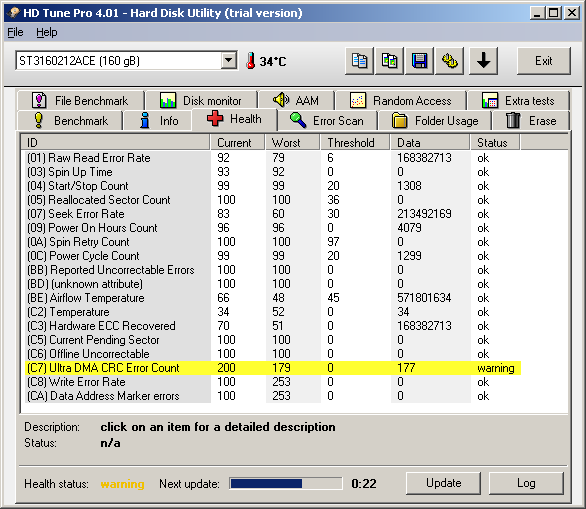Sort by the ID column header
586x509 pixels.
115,142
